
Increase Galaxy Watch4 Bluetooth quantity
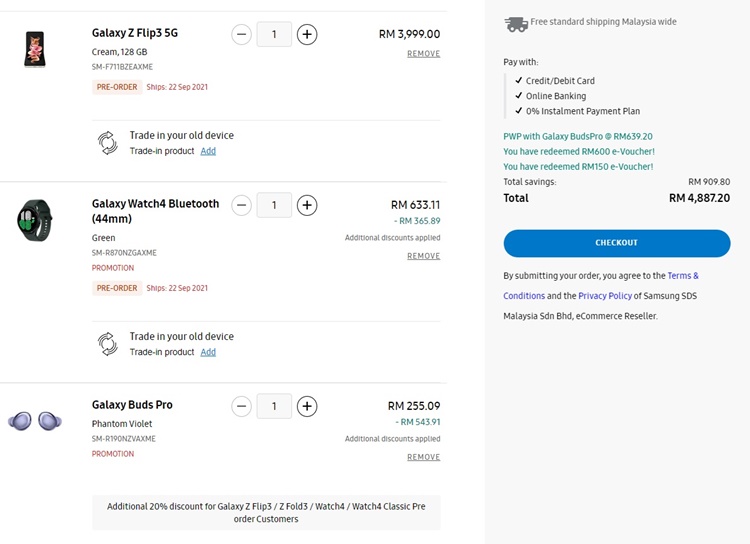click(x=307, y=205)
